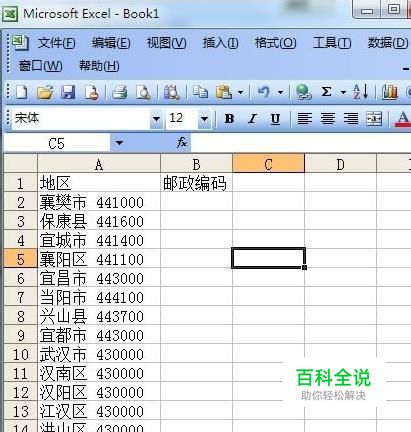
Task: Print the sheet with the printer icon
Action: click(x=120, y=92)
